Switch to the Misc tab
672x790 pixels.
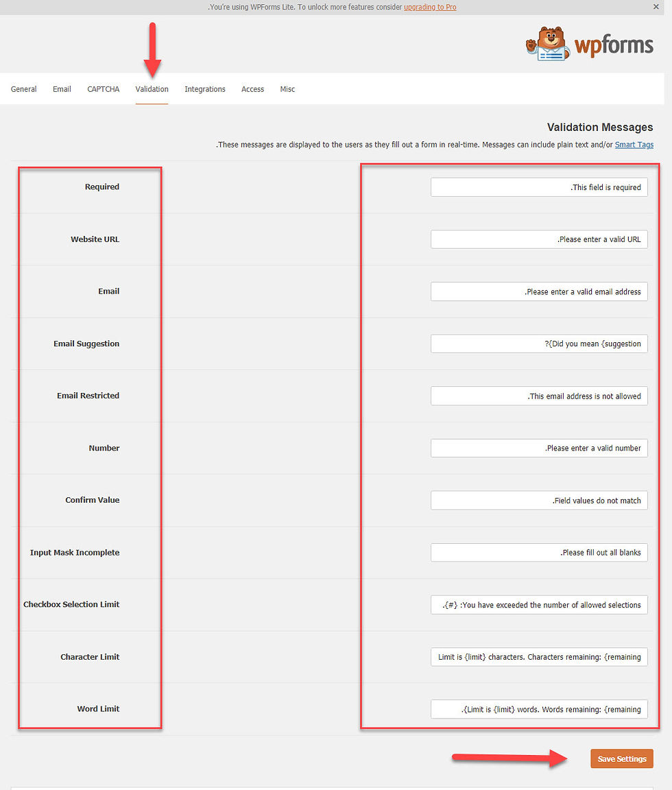pos(287,89)
